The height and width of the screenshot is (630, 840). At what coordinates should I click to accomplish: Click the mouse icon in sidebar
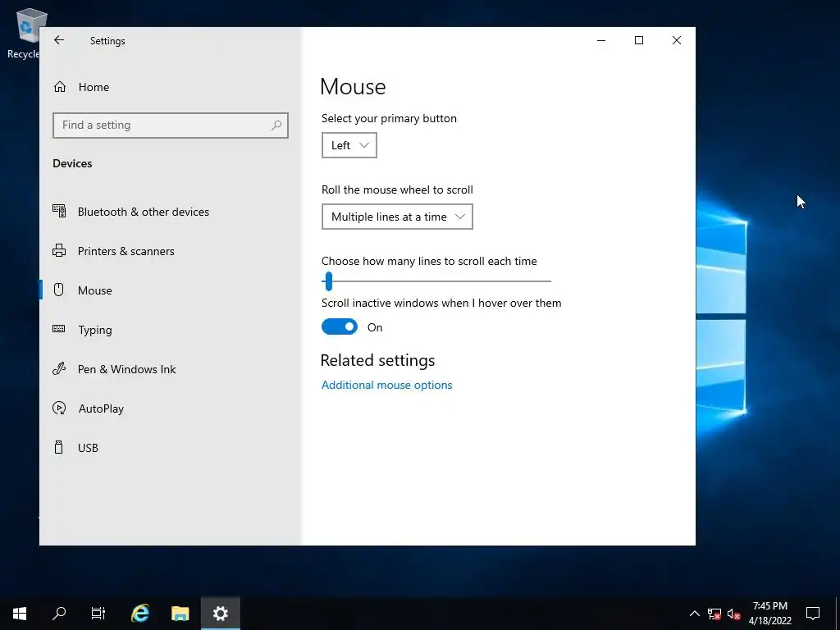tap(59, 290)
